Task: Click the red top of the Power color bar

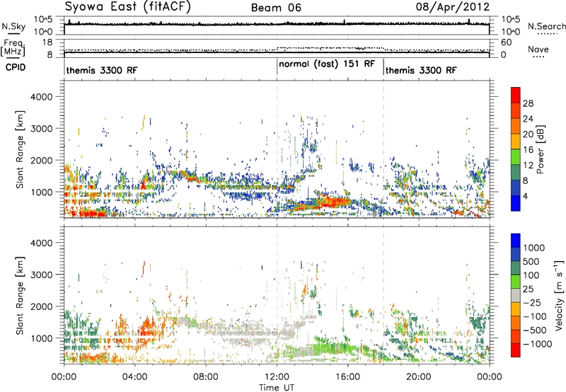Action: pyautogui.click(x=516, y=95)
